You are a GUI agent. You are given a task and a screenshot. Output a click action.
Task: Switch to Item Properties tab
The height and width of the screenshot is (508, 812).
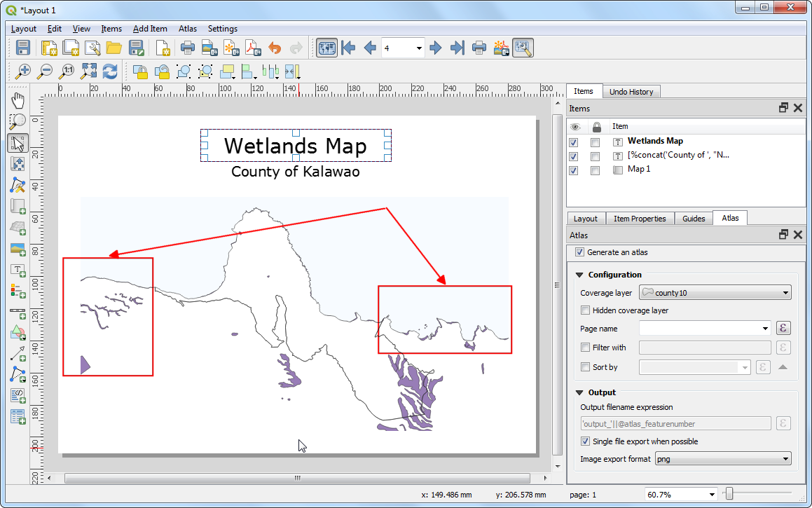pos(639,219)
